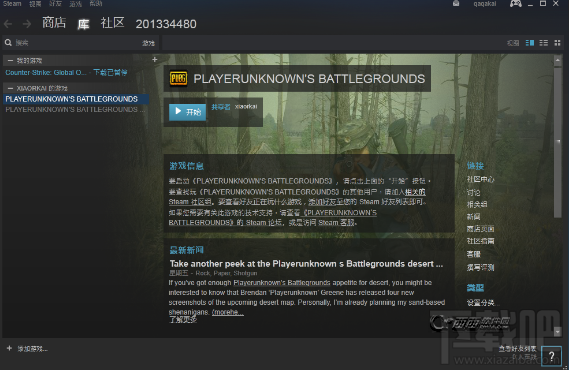Go back with the left arrow
This screenshot has height=370, width=569.
coord(8,24)
